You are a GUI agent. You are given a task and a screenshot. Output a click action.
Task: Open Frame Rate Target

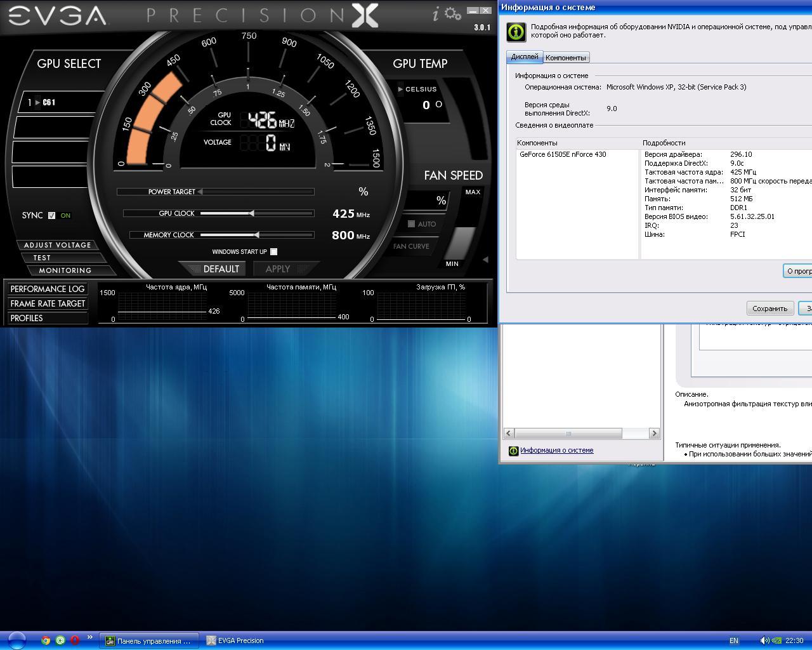[x=48, y=303]
